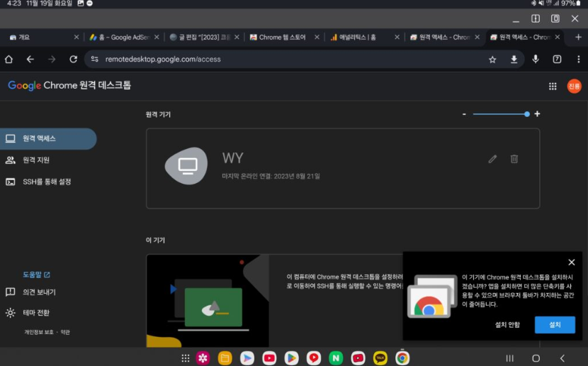This screenshot has width=588, height=366.
Task: Select 원격 지원 in the sidebar
Action: (36, 160)
